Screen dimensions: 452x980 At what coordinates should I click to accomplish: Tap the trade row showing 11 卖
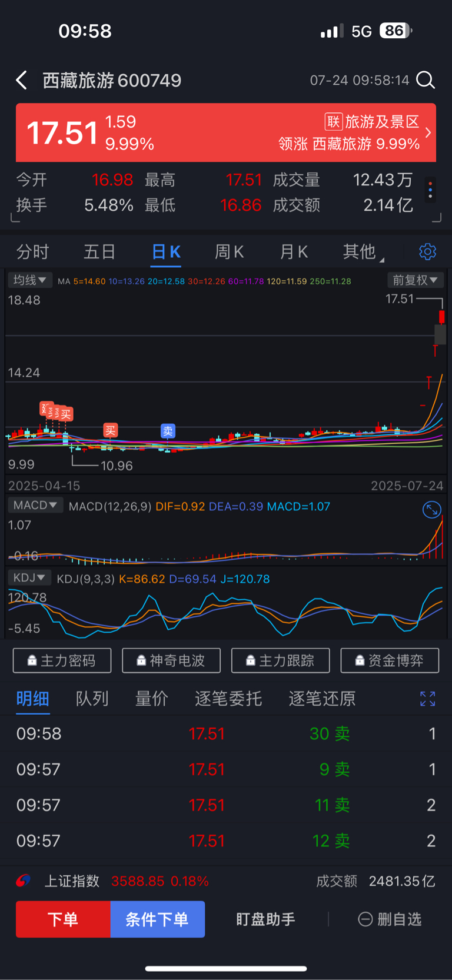coord(226,805)
